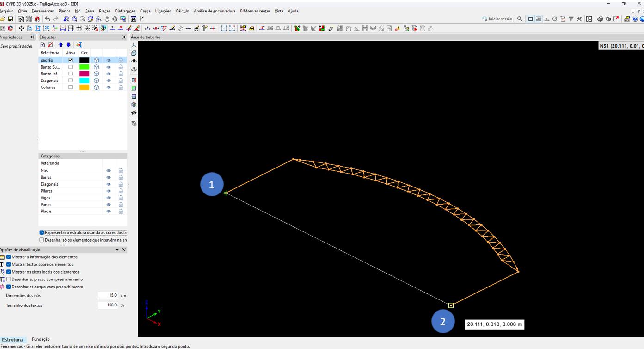This screenshot has height=349, width=644.
Task: Click the redo arrow in the toolbar
Action: tap(56, 19)
